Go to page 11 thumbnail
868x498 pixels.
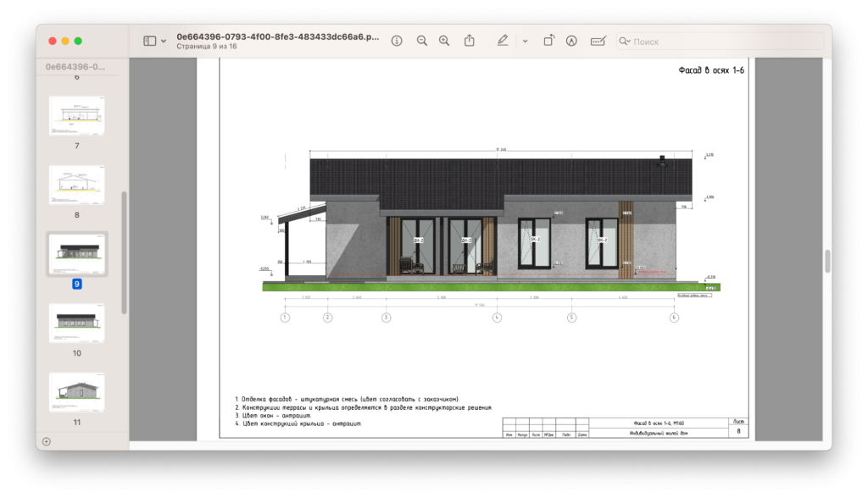[x=76, y=391]
